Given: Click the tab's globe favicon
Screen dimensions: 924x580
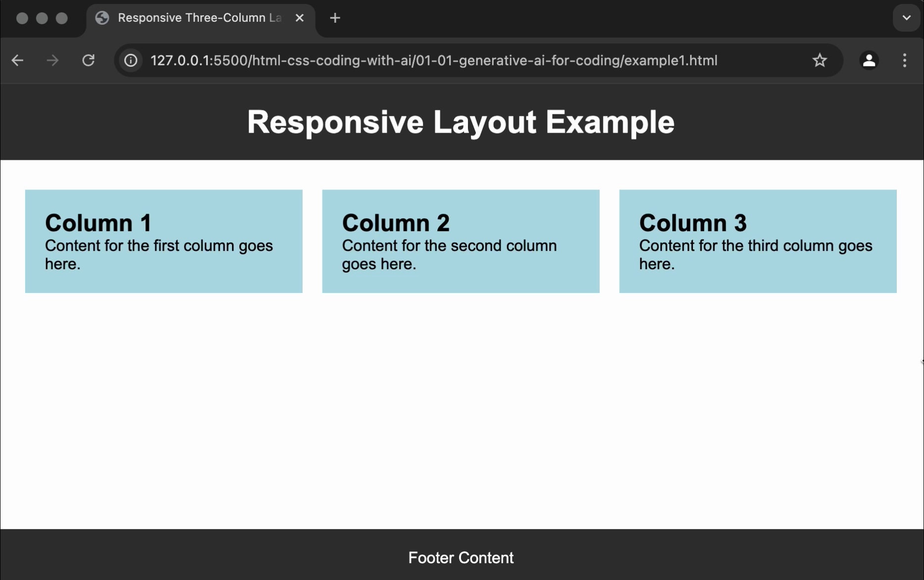Looking at the screenshot, I should point(102,18).
